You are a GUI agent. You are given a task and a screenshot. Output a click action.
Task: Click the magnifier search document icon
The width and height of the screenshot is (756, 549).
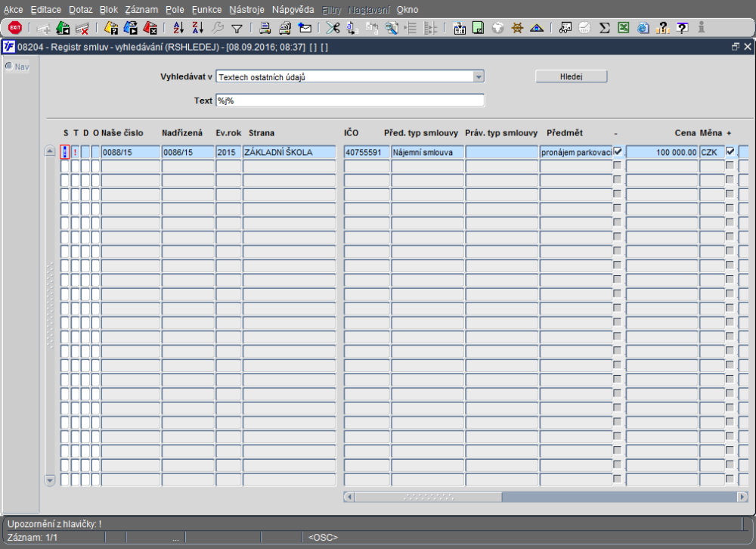pyautogui.click(x=392, y=28)
